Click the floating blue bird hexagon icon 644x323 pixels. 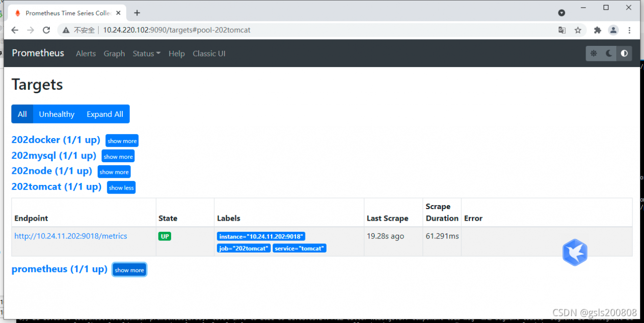575,252
